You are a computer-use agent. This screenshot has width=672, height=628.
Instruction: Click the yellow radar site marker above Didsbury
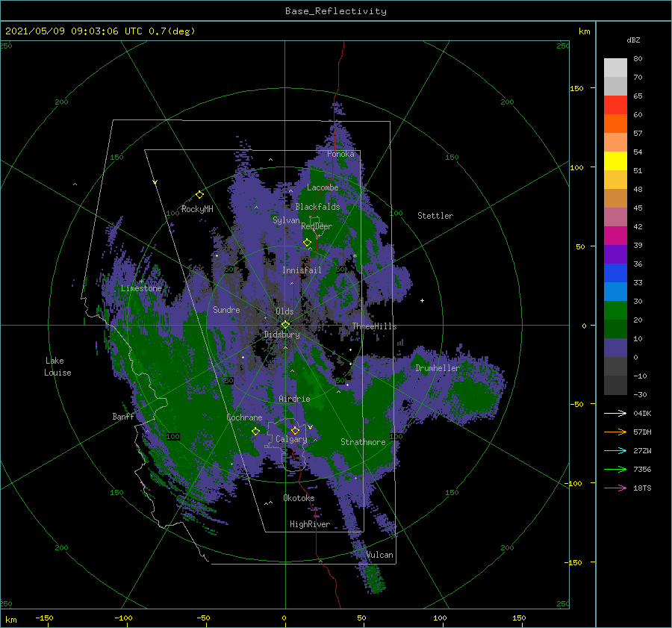(x=285, y=325)
